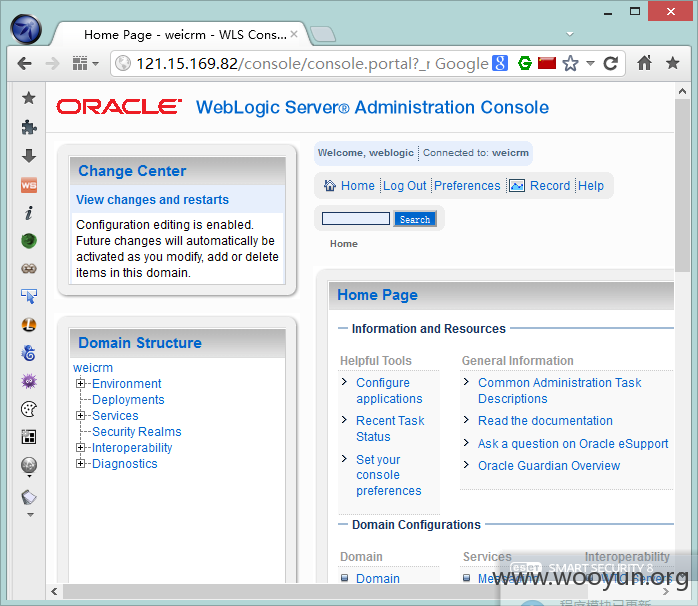The width and height of the screenshot is (698, 606).
Task: Expand the Interoperability tree node
Action: pos(80,447)
